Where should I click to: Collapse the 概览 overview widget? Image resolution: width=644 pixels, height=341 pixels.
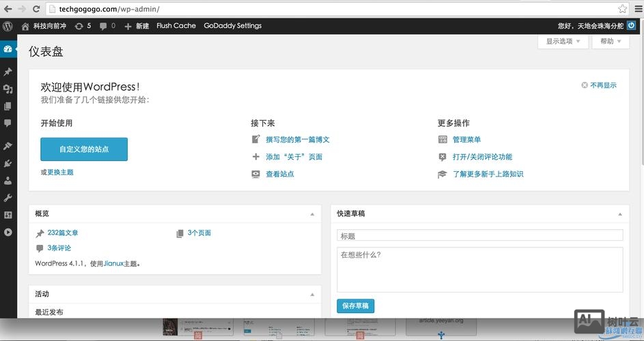312,214
